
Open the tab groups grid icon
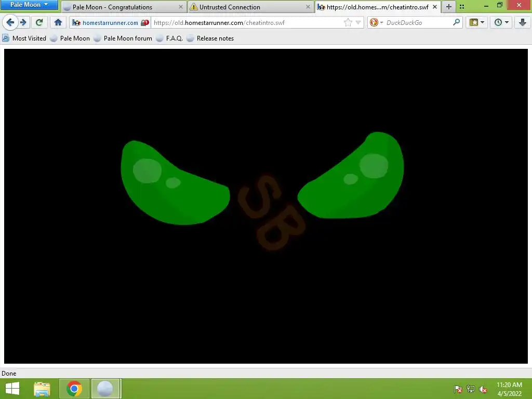(x=462, y=7)
